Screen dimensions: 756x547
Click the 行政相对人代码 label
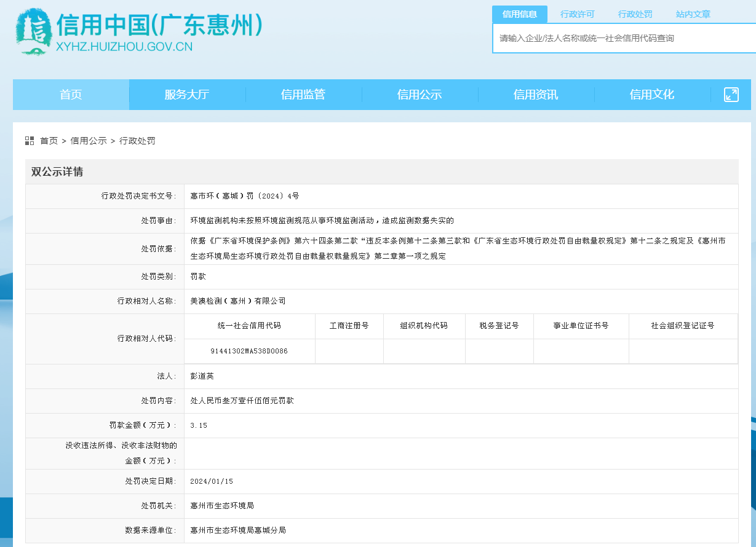(147, 339)
